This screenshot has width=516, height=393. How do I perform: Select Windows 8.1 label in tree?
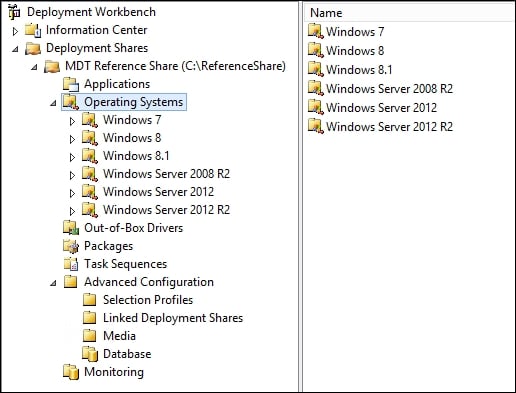pyautogui.click(x=136, y=156)
